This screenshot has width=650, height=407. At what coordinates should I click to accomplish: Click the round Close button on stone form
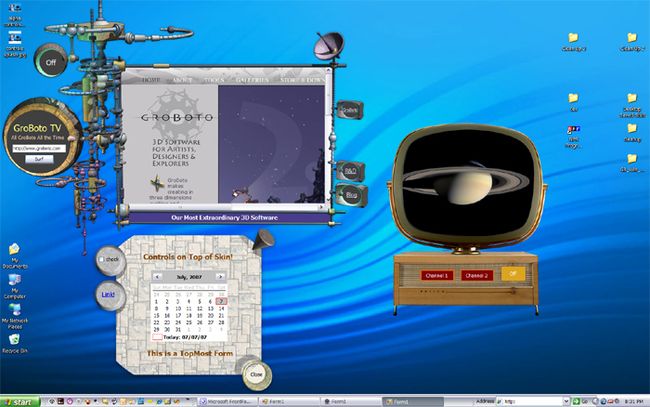click(256, 375)
